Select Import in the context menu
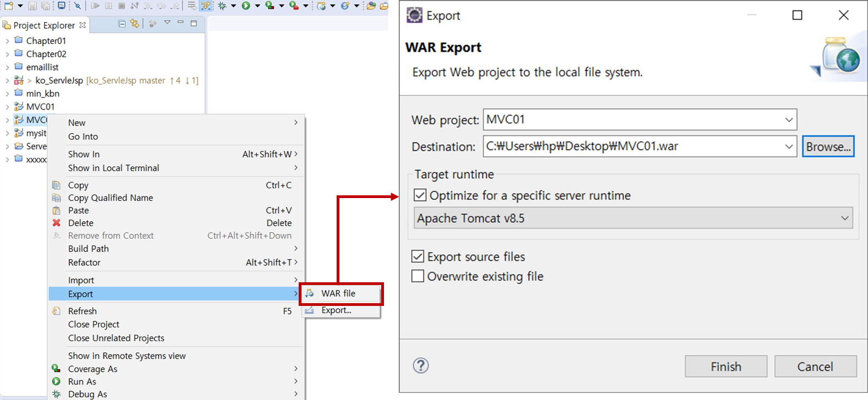868x400 pixels. point(177,280)
